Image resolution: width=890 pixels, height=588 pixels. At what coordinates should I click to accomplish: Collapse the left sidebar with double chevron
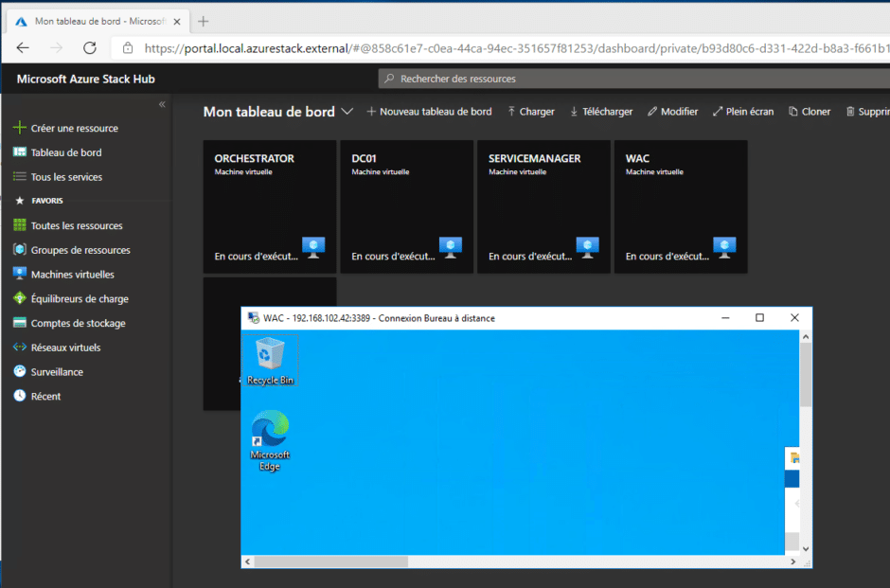click(162, 104)
